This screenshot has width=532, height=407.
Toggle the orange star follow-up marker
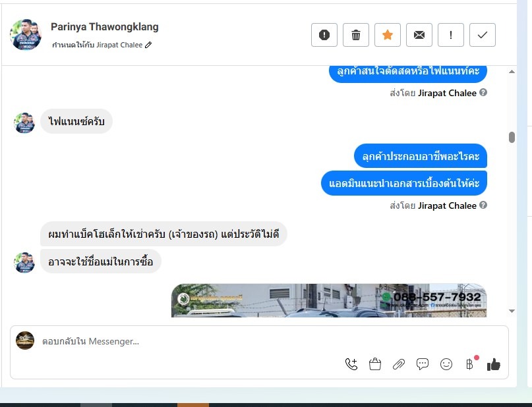[387, 35]
